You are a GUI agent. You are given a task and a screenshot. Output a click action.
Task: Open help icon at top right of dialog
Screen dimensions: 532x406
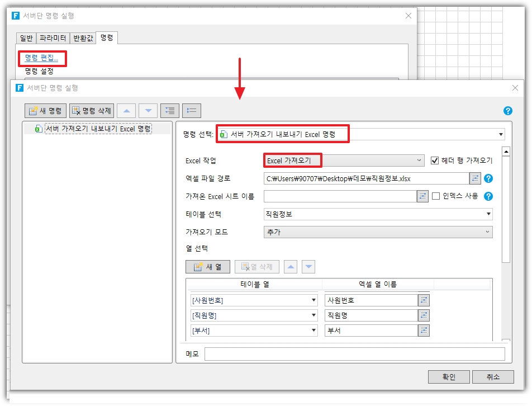pyautogui.click(x=507, y=111)
